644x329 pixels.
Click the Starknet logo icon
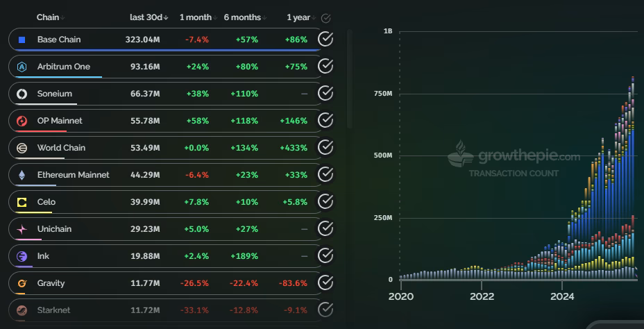[22, 310]
